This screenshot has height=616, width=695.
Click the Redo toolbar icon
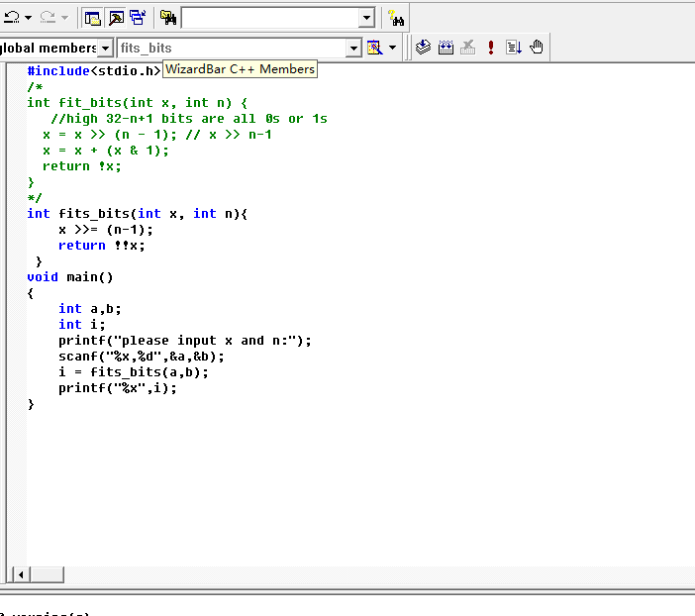point(48,18)
